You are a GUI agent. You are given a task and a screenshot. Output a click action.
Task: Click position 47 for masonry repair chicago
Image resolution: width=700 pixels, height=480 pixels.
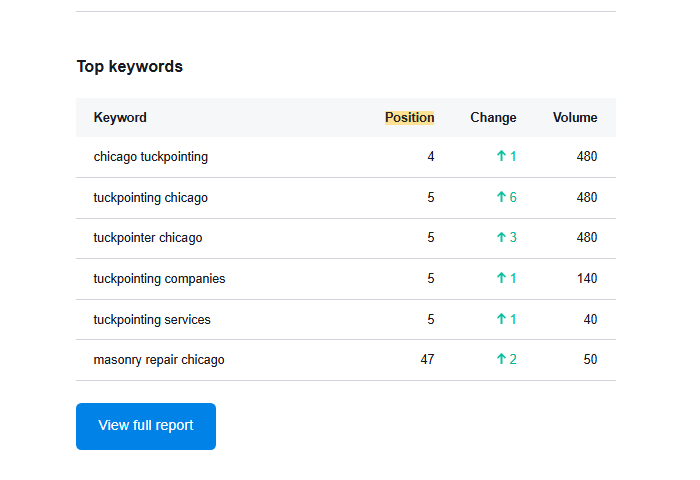[x=427, y=359]
